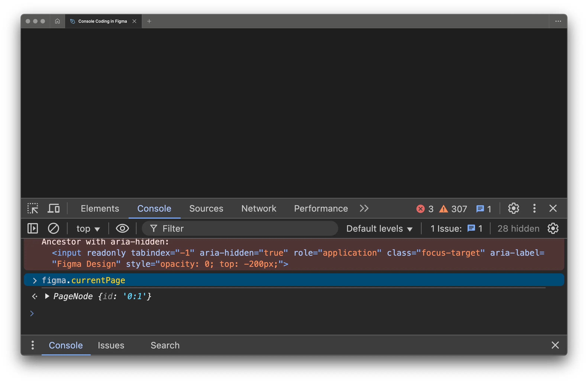Switch to the Elements tab
The width and height of the screenshot is (588, 383).
coord(100,208)
